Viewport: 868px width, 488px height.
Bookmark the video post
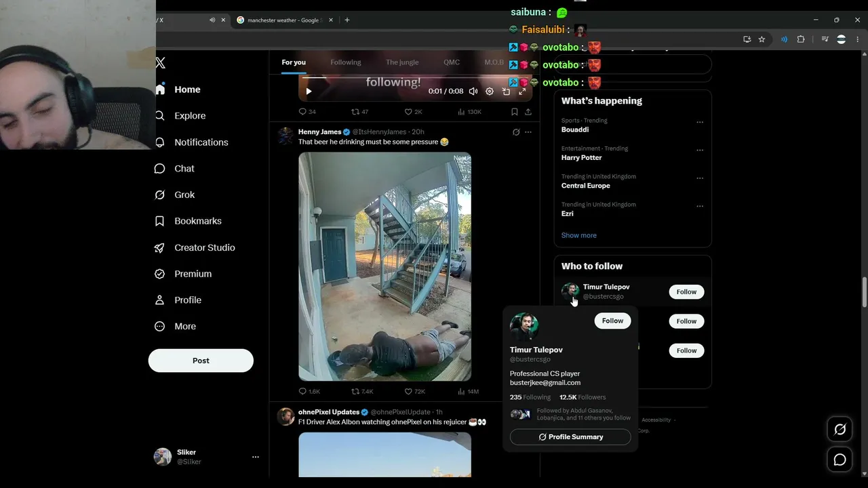514,112
